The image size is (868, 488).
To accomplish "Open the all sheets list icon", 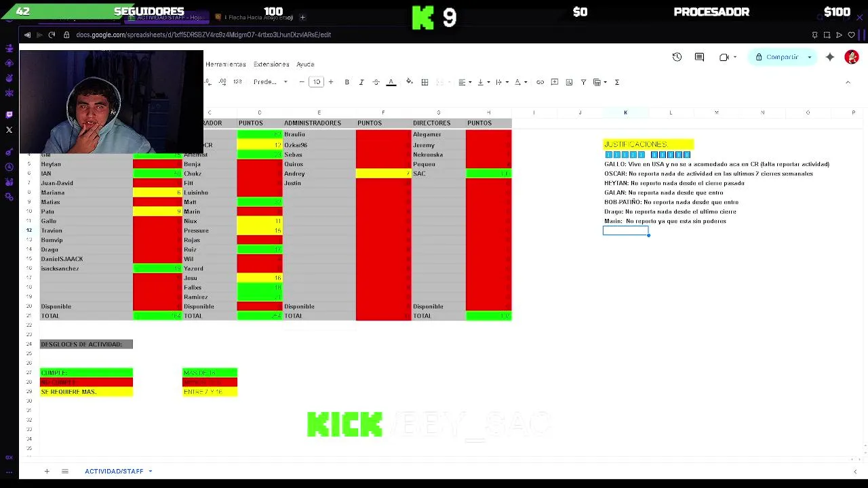I will tap(65, 471).
